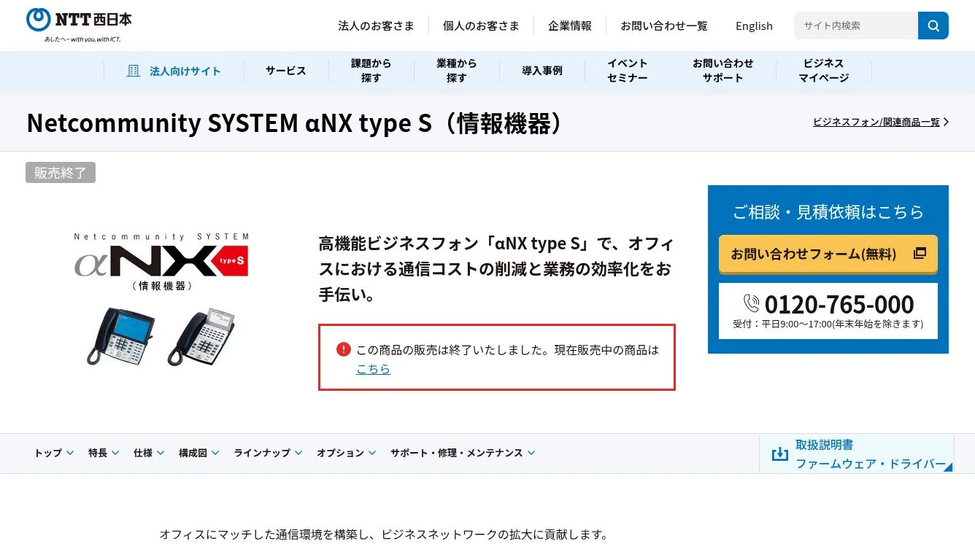The image size is (975, 560).
Task: Click the arrow after ビジネスフォン/関連商品一覧
Action: click(947, 122)
